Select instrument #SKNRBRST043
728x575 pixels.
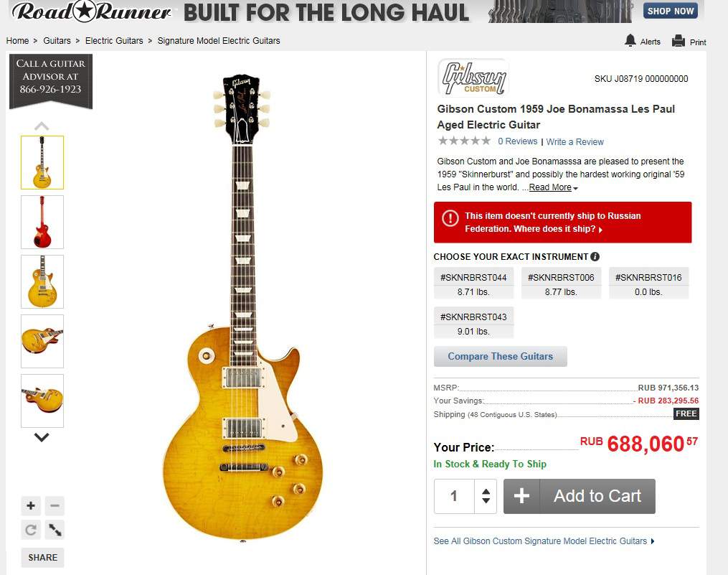473,323
